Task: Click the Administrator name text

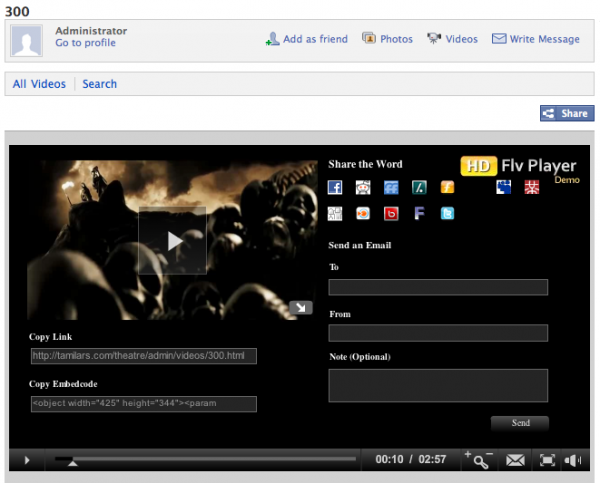Action: [91, 31]
